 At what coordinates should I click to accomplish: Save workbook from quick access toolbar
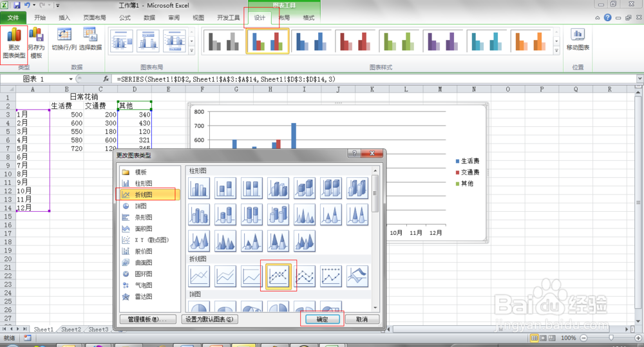(17, 5)
